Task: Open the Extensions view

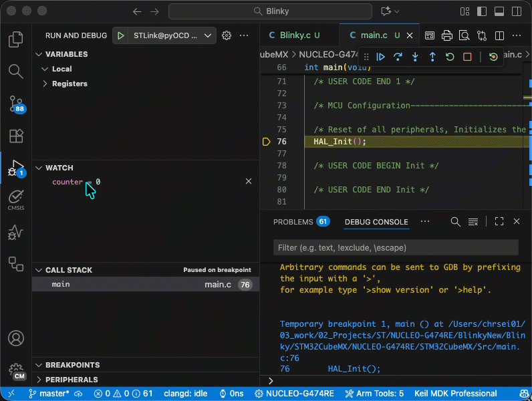Action: click(16, 136)
